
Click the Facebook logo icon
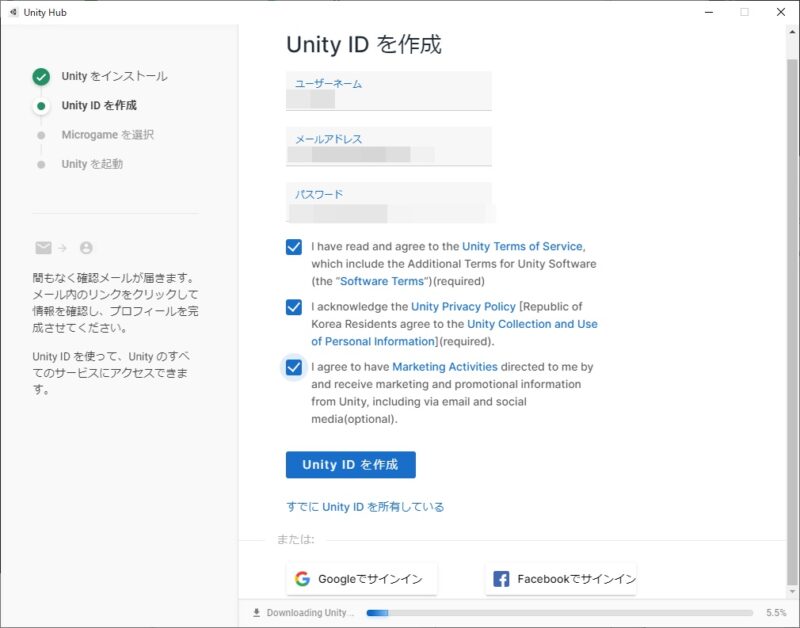pos(501,579)
